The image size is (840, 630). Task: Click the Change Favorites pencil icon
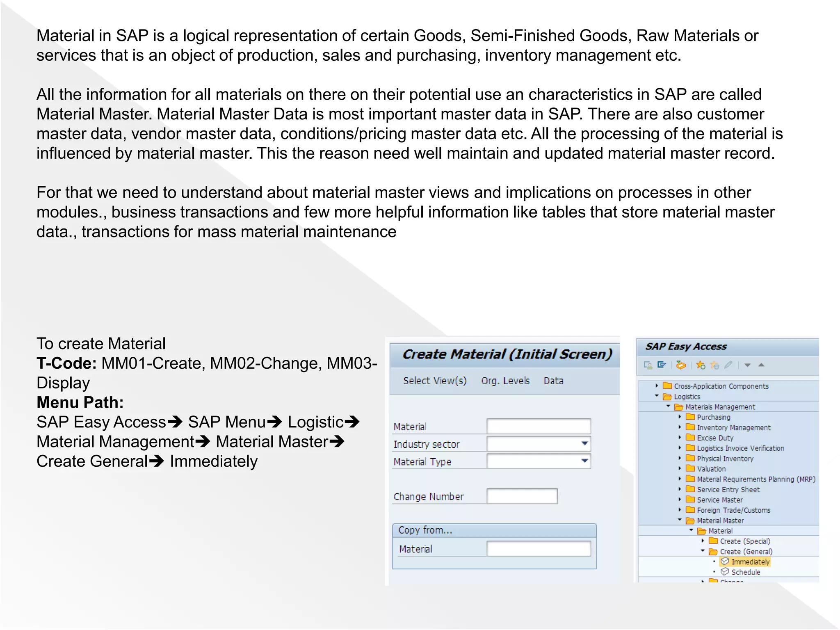tap(728, 365)
